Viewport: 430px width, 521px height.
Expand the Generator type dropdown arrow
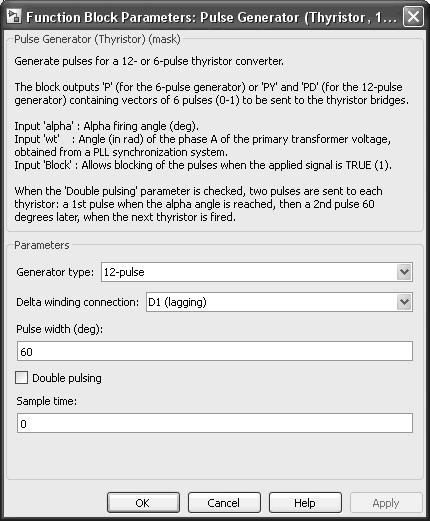(x=404, y=272)
